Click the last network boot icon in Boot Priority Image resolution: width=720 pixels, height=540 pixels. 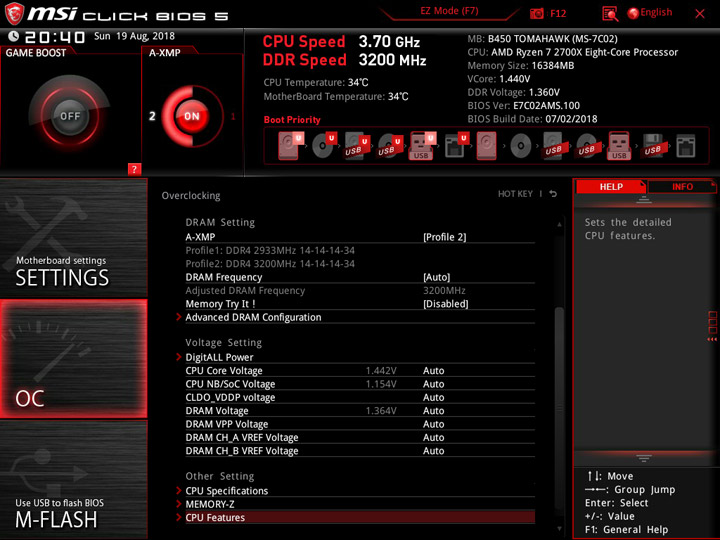coord(686,146)
